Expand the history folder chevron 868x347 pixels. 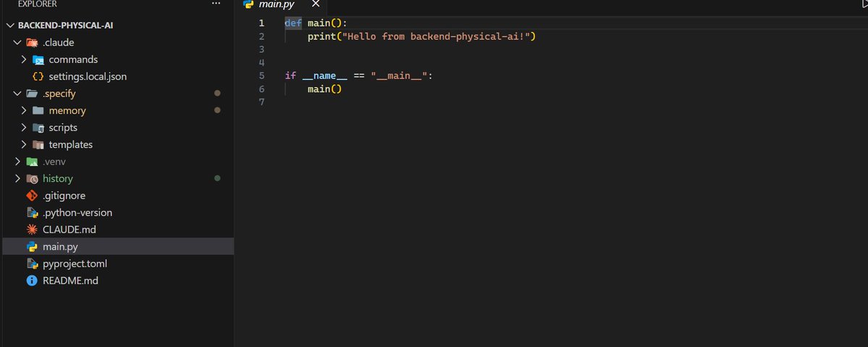coord(17,178)
